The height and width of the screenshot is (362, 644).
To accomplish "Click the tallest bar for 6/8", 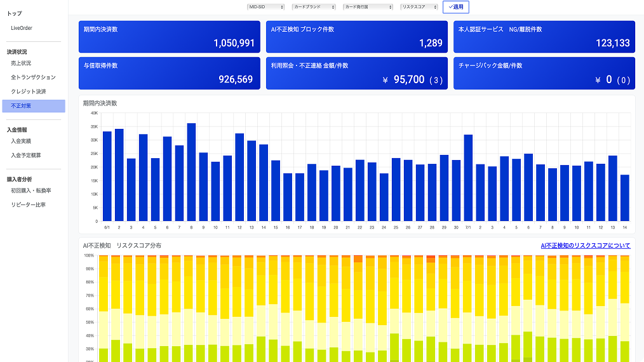I will (191, 172).
